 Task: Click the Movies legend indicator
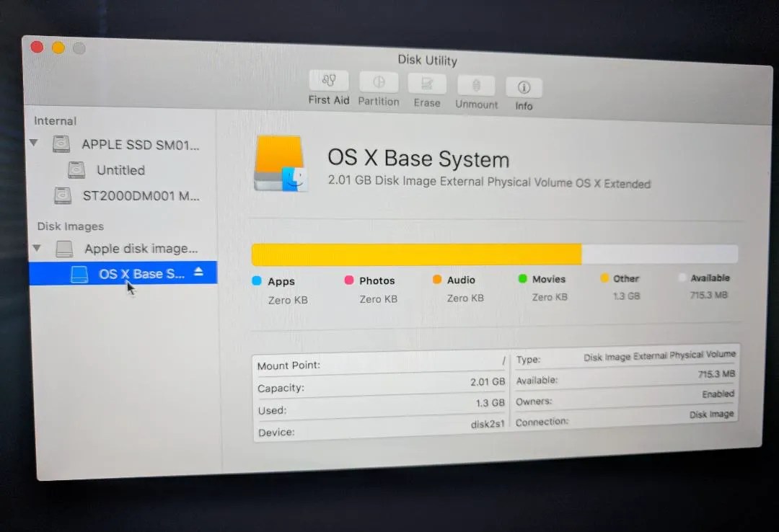coord(524,279)
